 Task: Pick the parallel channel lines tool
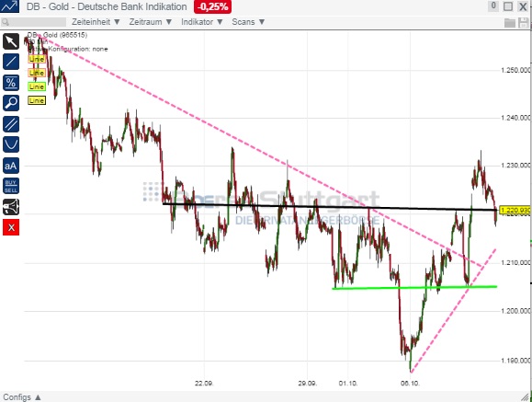click(x=11, y=124)
